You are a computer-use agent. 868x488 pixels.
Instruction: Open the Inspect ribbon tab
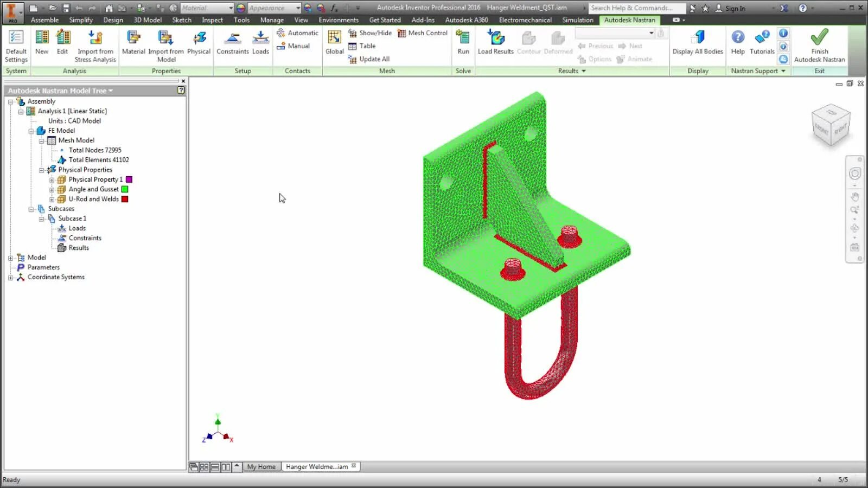coord(212,20)
